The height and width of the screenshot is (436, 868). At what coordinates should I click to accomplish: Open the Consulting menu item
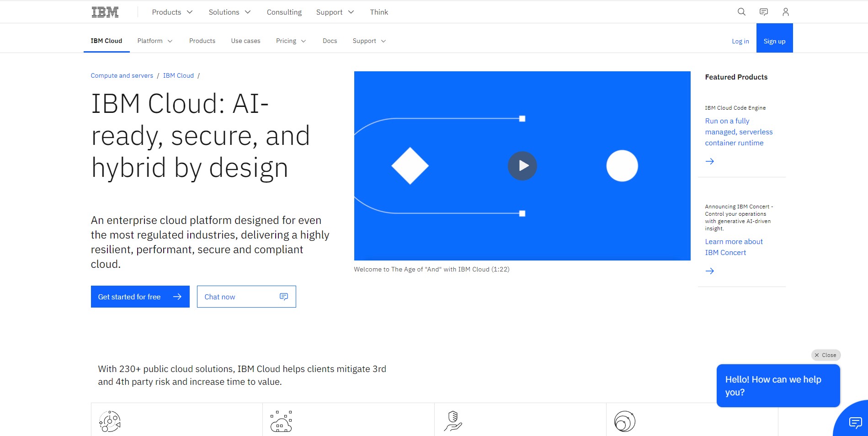coord(284,12)
